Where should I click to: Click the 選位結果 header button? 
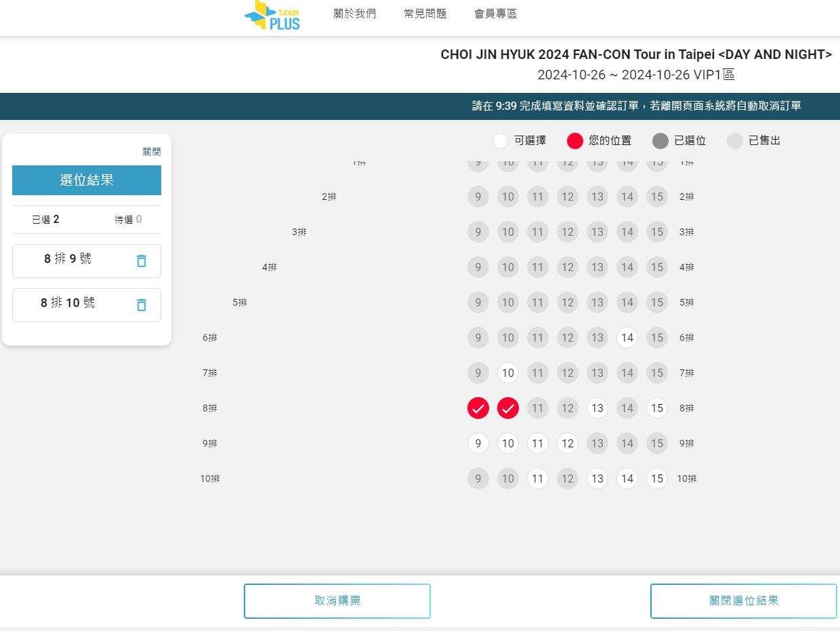click(x=87, y=180)
